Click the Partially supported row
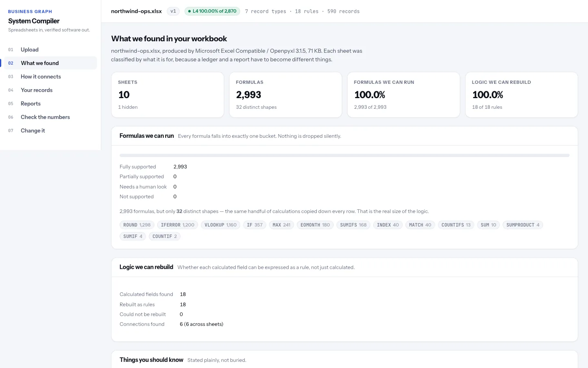588x368 pixels. (x=148, y=177)
